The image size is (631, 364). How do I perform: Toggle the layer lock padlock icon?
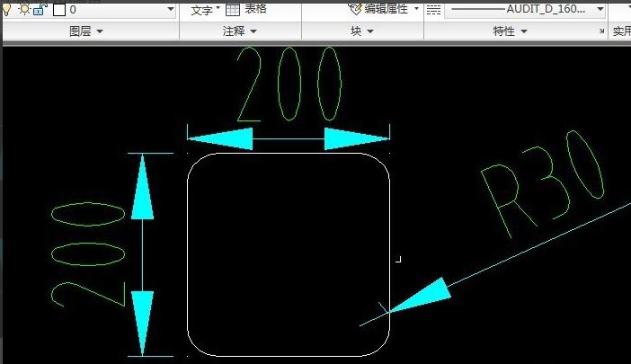point(40,9)
